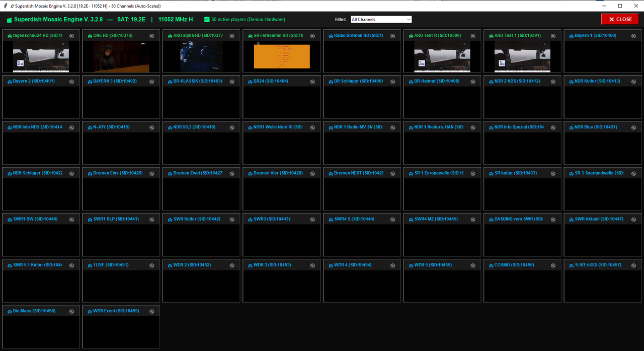Screen dimensions: 644x351
Task: Click the speaker icon on BAYERN 3
Action: 152,82
